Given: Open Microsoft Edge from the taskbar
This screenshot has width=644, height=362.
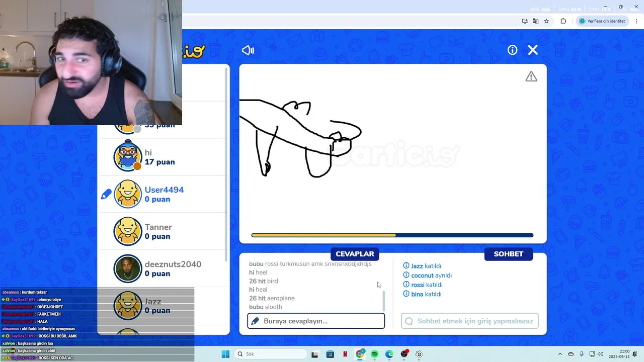Looking at the screenshot, I should (x=389, y=354).
